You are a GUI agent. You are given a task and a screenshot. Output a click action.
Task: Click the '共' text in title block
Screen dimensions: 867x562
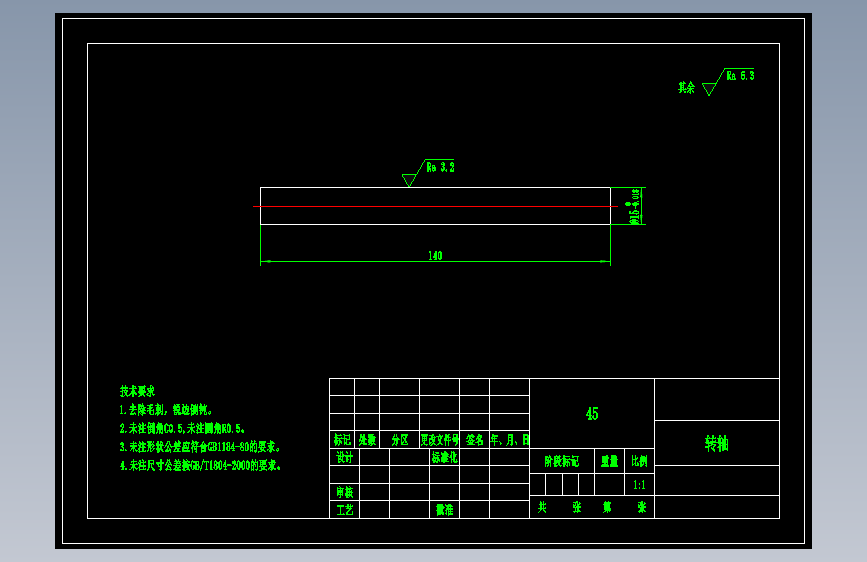click(542, 507)
